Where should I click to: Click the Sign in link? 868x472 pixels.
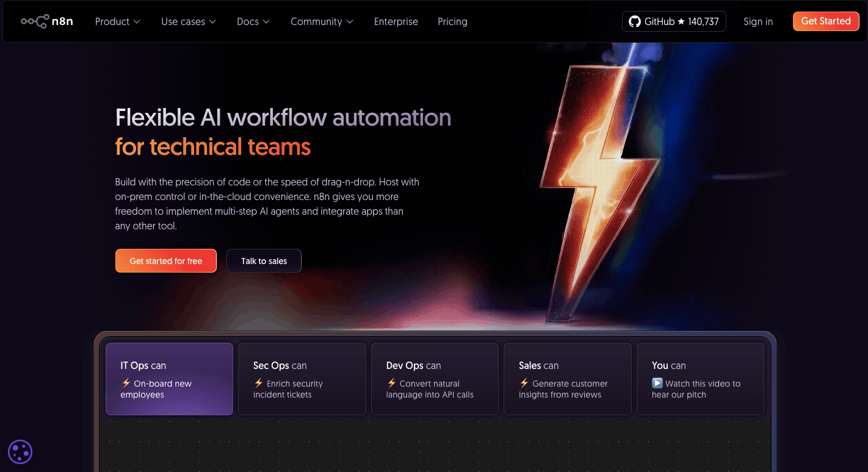tap(758, 21)
